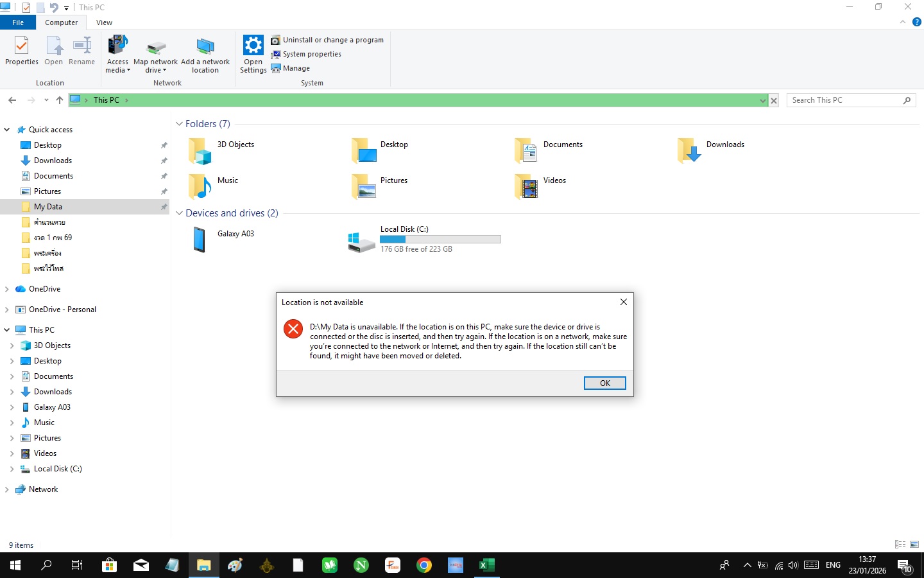
Task: Select the Galaxy A03 device icon
Action: 200,240
